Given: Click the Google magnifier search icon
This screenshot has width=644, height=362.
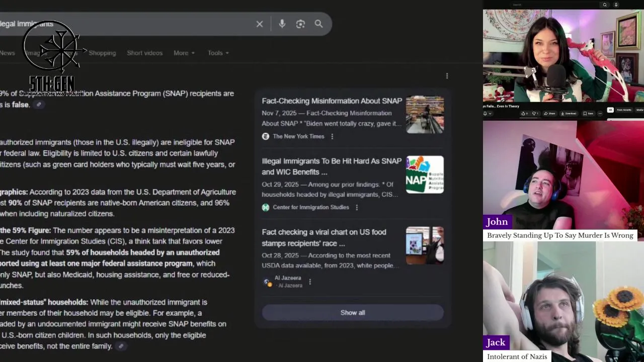Looking at the screenshot, I should 318,24.
